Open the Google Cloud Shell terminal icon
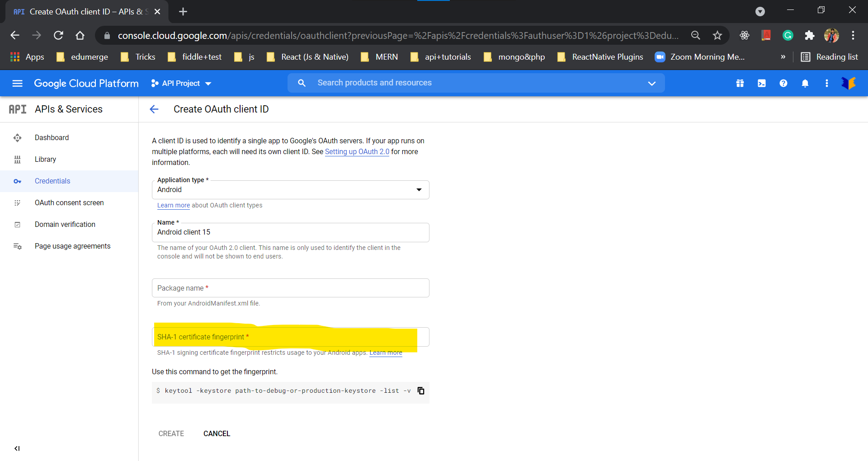This screenshot has height=461, width=868. tap(762, 83)
